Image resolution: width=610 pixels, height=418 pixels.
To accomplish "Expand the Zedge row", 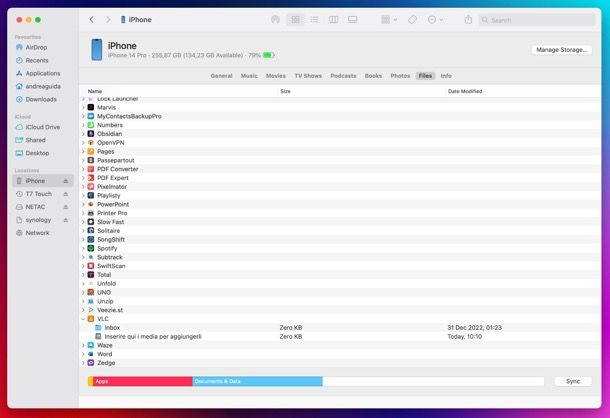I will (x=83, y=363).
